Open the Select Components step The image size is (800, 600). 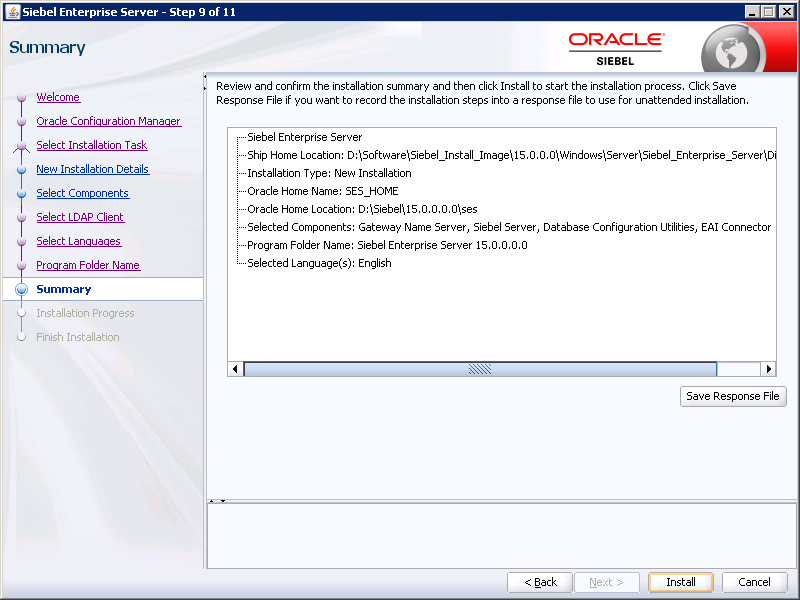pyautogui.click(x=83, y=193)
